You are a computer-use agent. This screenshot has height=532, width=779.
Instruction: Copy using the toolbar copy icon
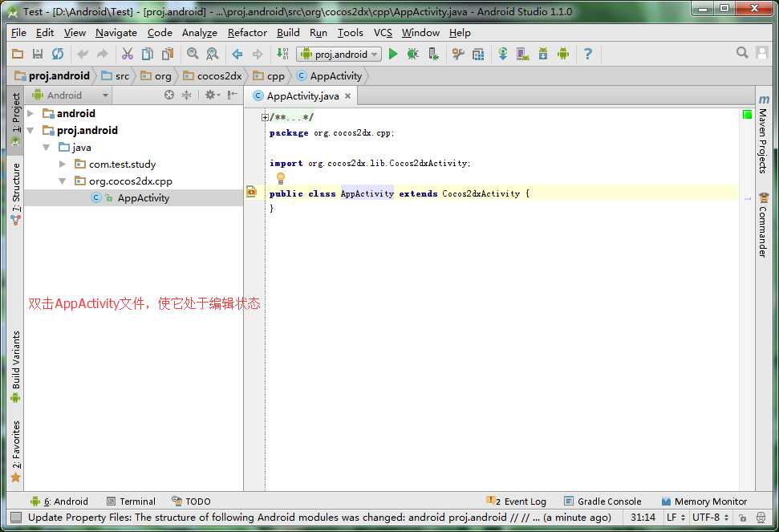[148, 54]
